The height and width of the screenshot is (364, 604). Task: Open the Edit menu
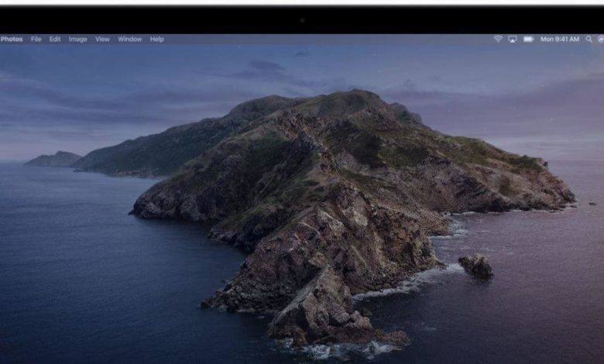click(55, 39)
